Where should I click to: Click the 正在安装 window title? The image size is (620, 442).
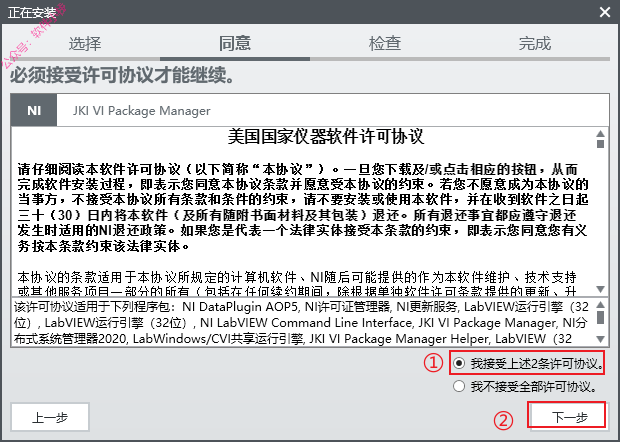(x=32, y=13)
